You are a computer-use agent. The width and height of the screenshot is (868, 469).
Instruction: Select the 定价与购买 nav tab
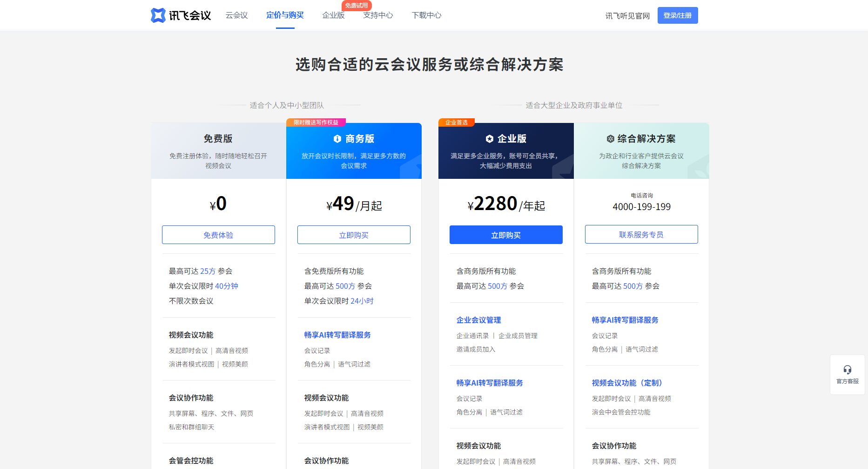tap(285, 15)
